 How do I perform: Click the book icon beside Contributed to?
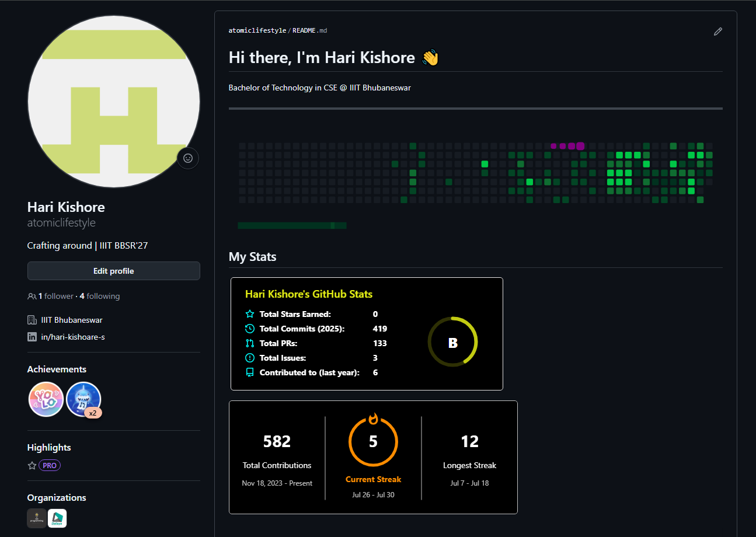pos(250,372)
